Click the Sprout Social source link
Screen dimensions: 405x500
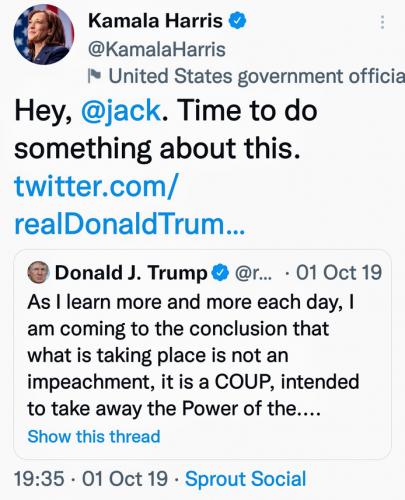(x=246, y=479)
